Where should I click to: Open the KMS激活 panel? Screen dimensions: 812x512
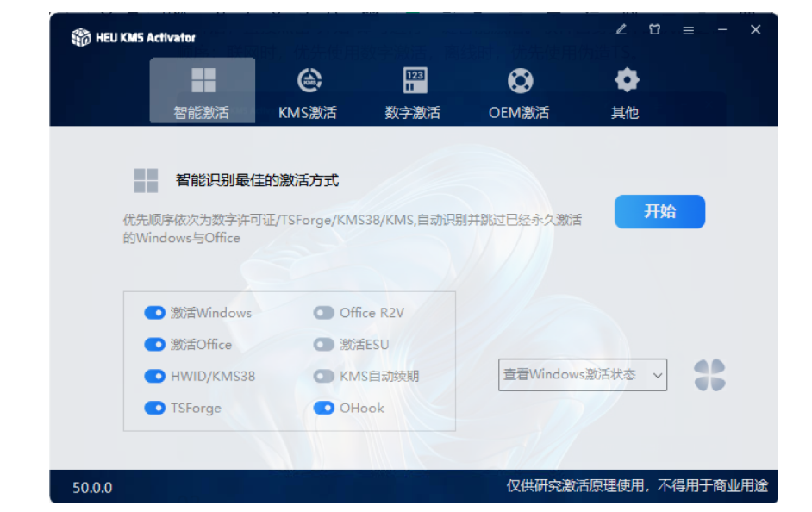(309, 91)
